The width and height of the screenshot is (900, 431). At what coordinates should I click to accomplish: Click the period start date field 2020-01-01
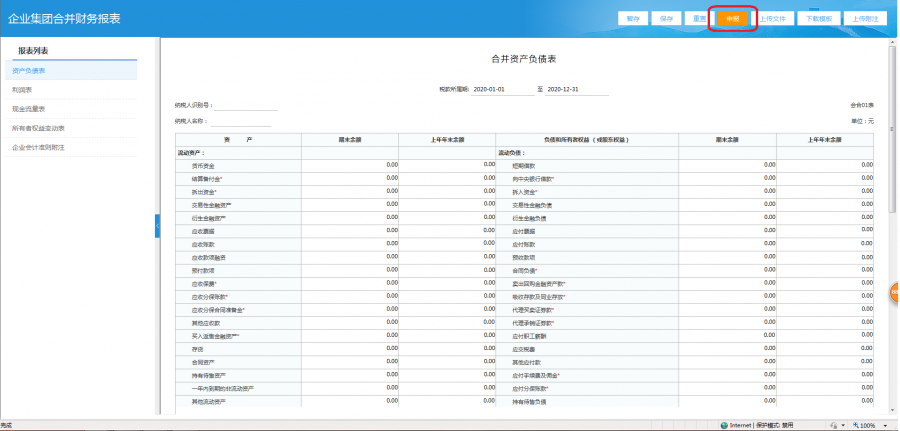pos(502,90)
